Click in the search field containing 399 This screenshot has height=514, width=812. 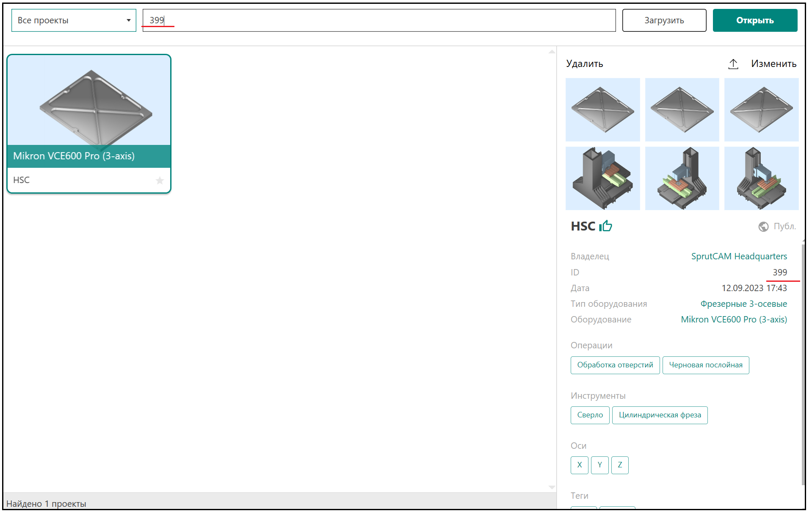coord(378,20)
